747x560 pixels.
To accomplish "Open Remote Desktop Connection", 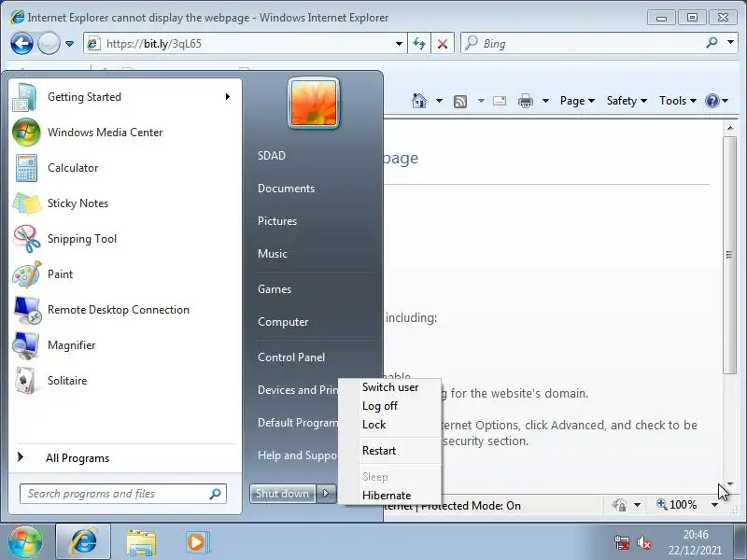I will coord(125,310).
